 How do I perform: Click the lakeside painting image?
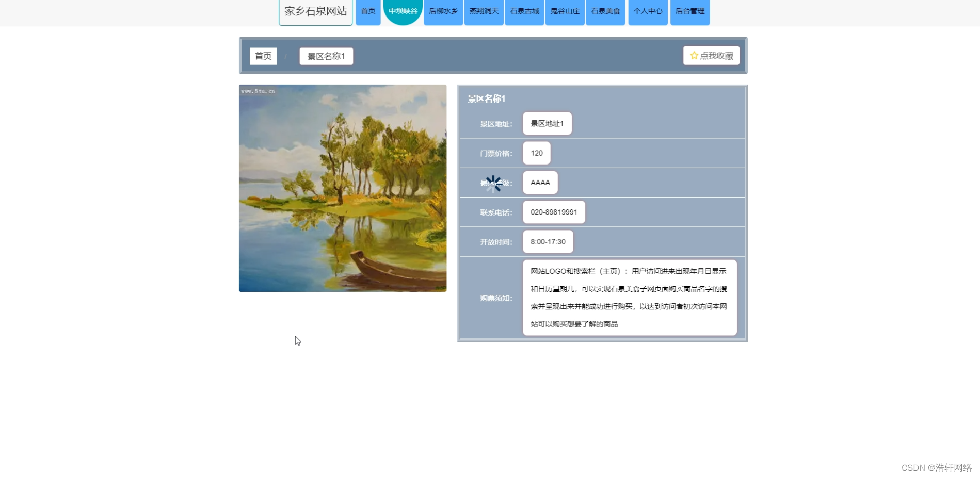342,188
